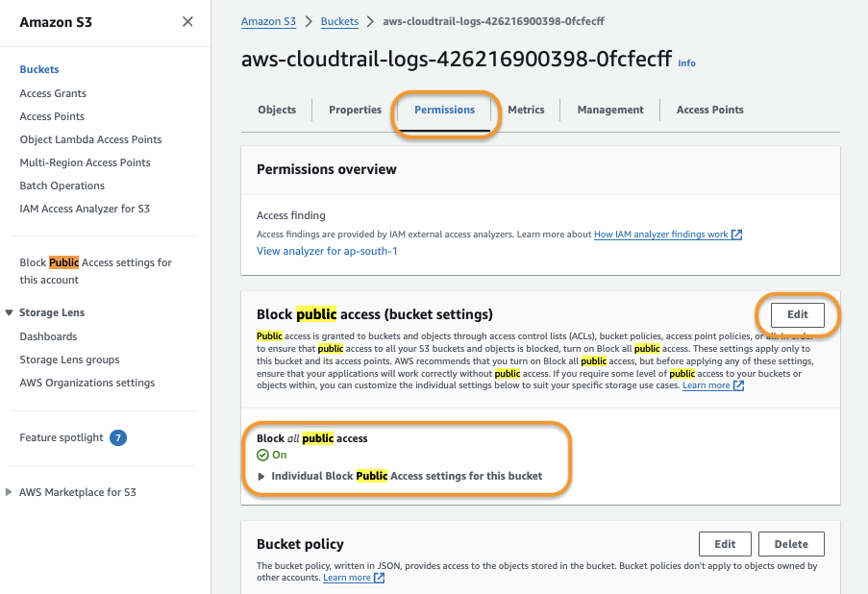868x594 pixels.
Task: Click View analyzer for ap-south-1
Action: (327, 251)
